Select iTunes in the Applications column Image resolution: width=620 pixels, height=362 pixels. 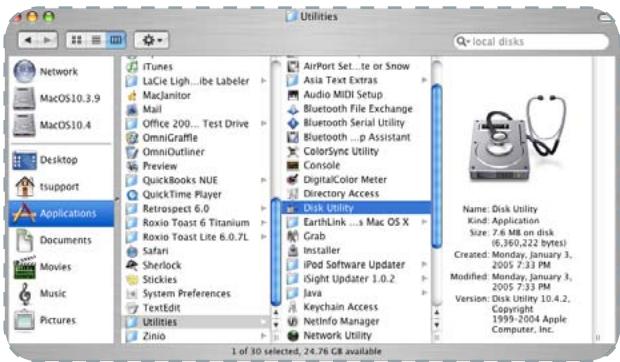[x=149, y=66]
